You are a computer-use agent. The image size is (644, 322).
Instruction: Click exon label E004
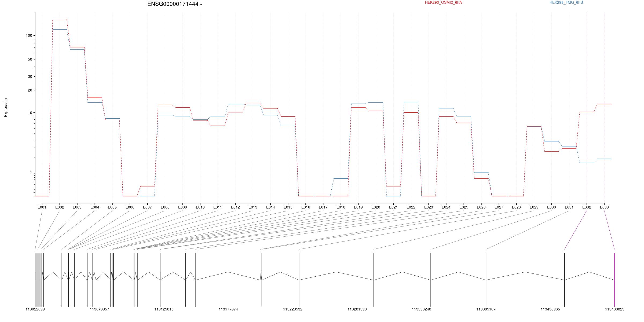click(95, 207)
